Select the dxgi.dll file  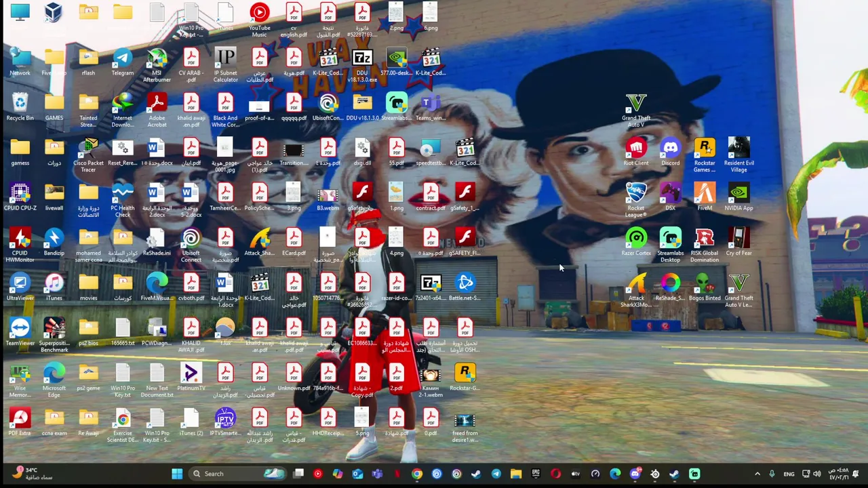click(362, 152)
